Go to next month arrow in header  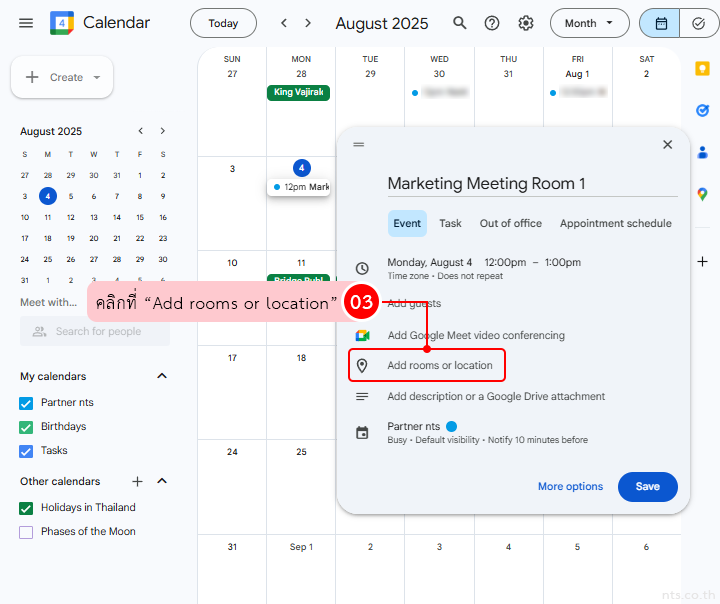pos(308,23)
